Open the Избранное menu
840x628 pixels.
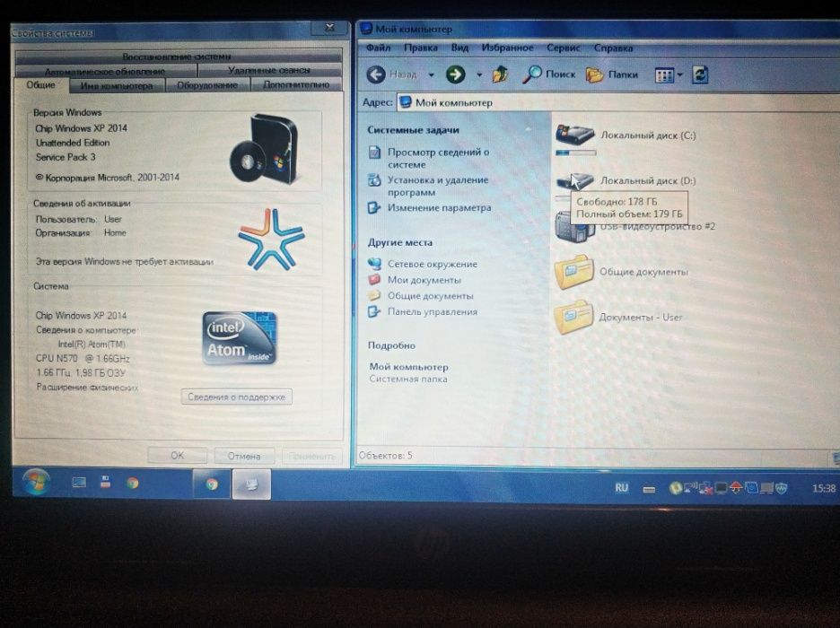[507, 48]
